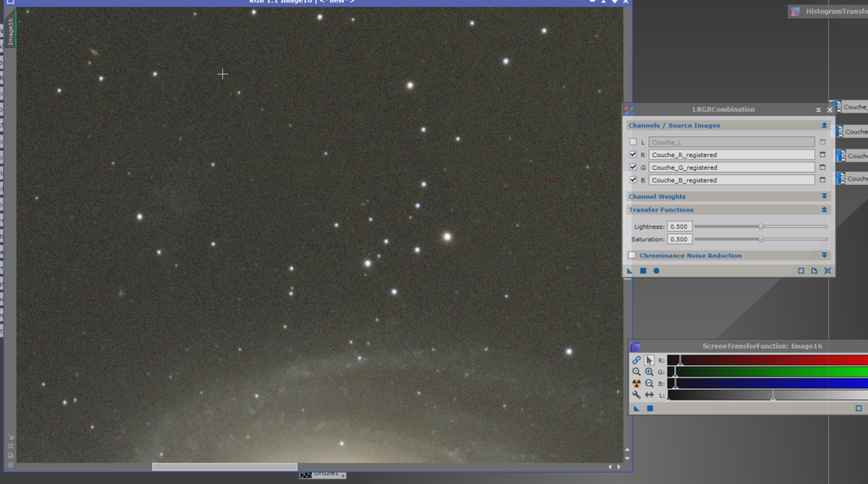Click the STF Auto Stretch radiation icon
The height and width of the screenshot is (484, 868).
click(636, 383)
